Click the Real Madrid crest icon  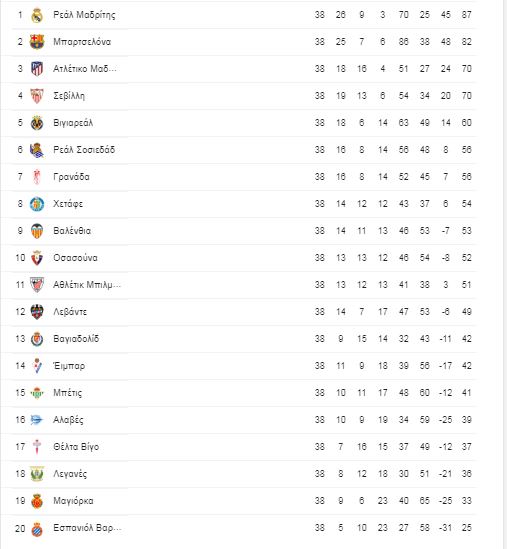(x=37, y=15)
